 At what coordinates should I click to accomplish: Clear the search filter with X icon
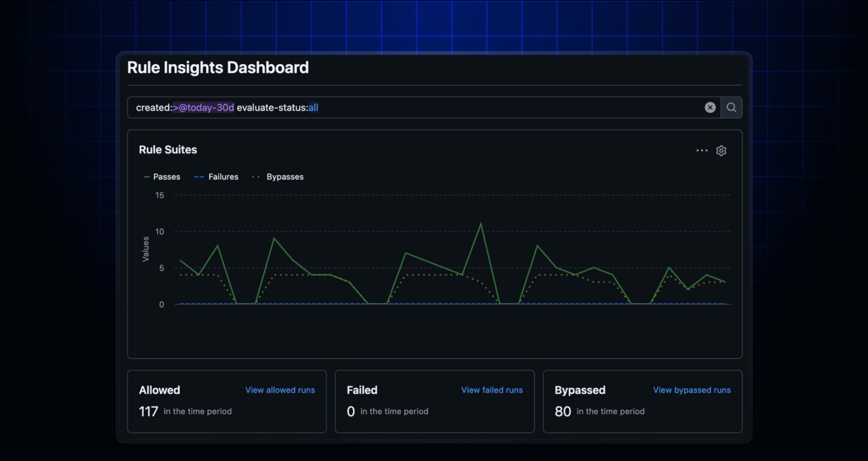[x=710, y=108]
